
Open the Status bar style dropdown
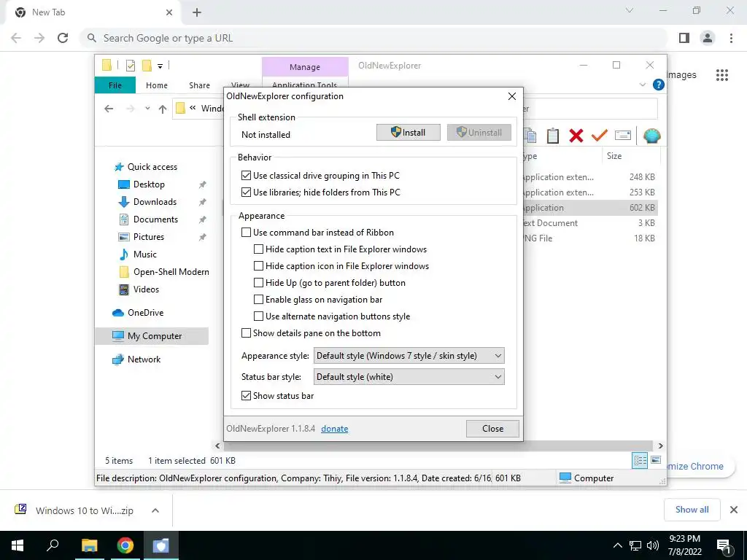(x=409, y=377)
